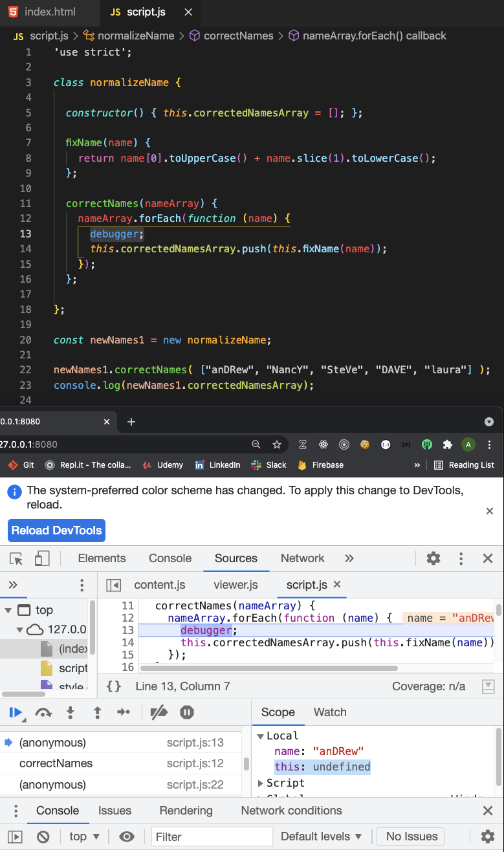This screenshot has width=504, height=852.
Task: Open navigator pane three-dot menu
Action: [x=82, y=585]
